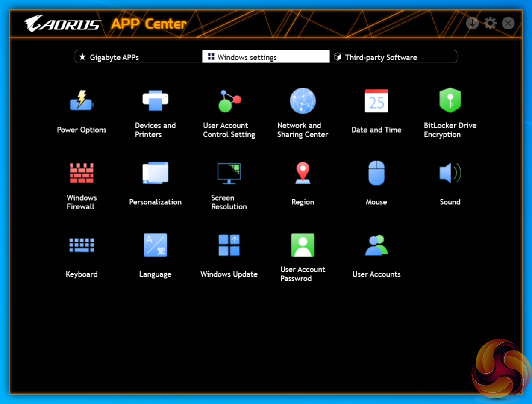Click the Date and Time calendar icon
Screen dimensions: 532x404
pyautogui.click(x=376, y=101)
